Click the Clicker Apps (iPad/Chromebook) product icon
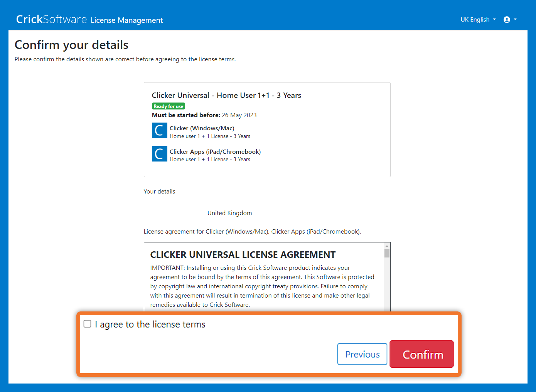This screenshot has height=392, width=536. point(159,154)
